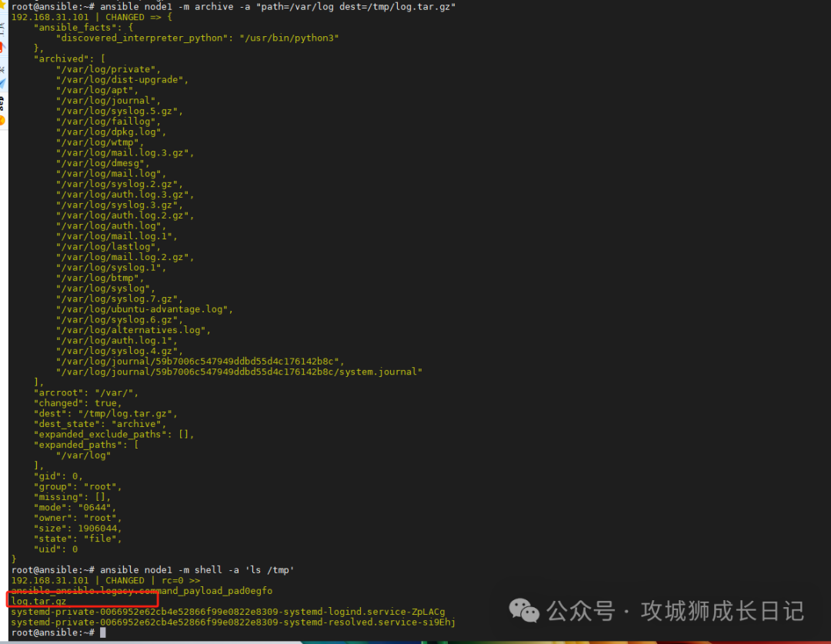Click the 'arcroot': '/var/' line
This screenshot has width=831, height=644.
pos(86,392)
